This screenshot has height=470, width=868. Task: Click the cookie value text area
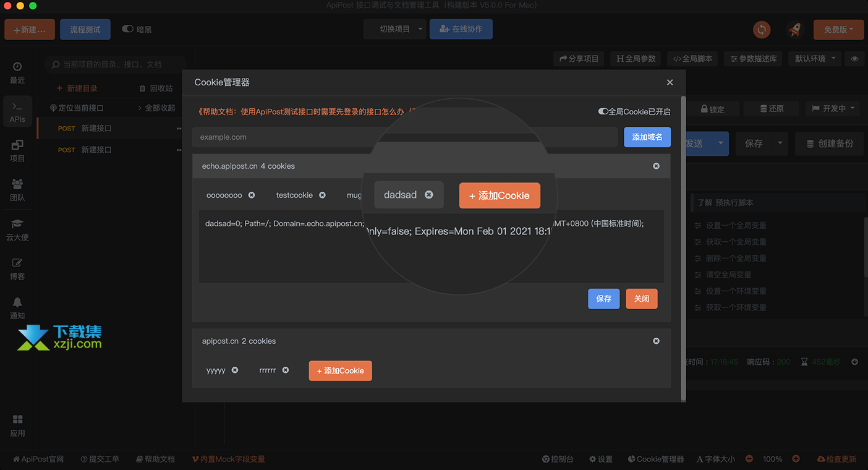coord(432,246)
